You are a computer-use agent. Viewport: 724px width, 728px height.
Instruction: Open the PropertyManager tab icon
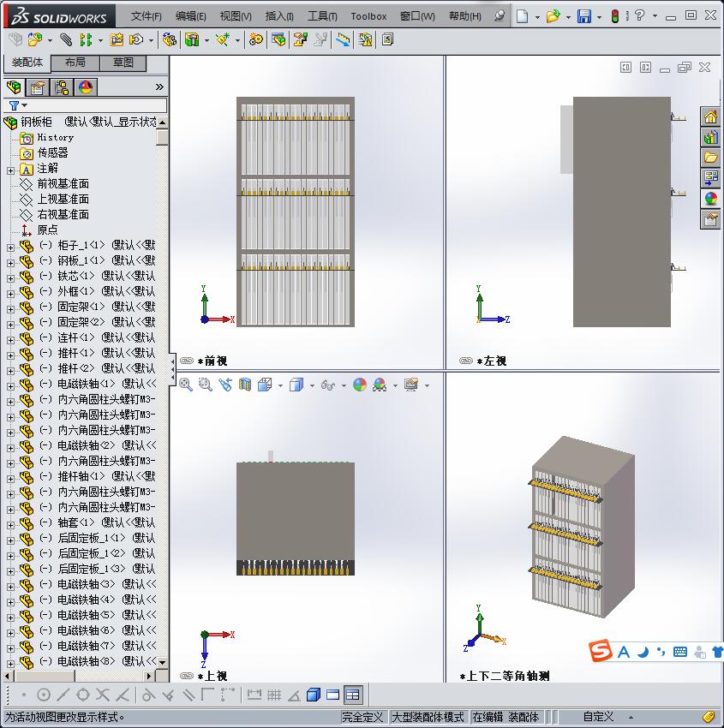tap(38, 87)
